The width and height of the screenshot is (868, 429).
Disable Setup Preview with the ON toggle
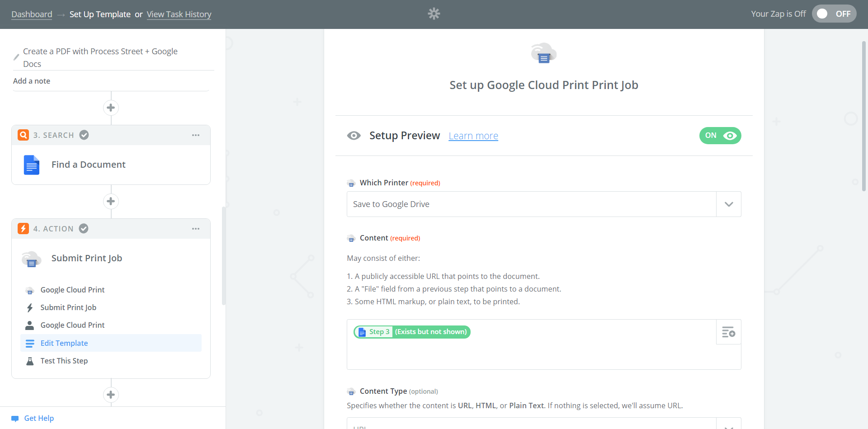(720, 136)
